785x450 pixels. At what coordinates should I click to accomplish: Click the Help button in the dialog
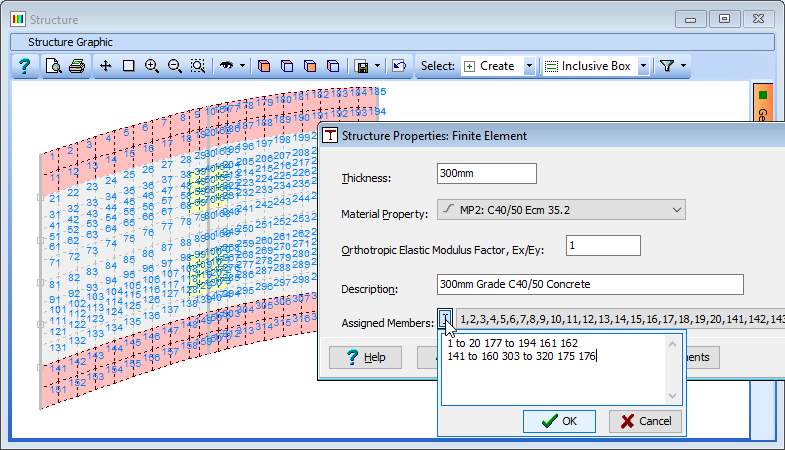pos(365,357)
